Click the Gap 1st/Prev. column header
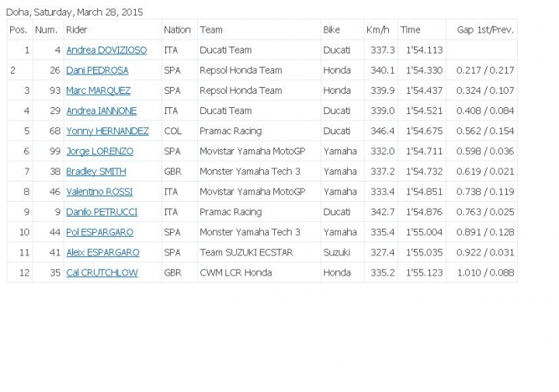559x392 pixels. tap(485, 30)
